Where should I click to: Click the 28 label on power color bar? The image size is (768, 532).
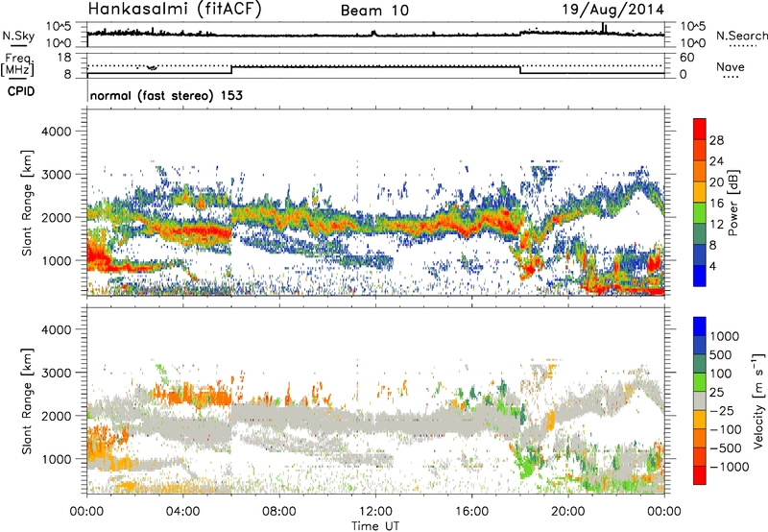[x=716, y=140]
